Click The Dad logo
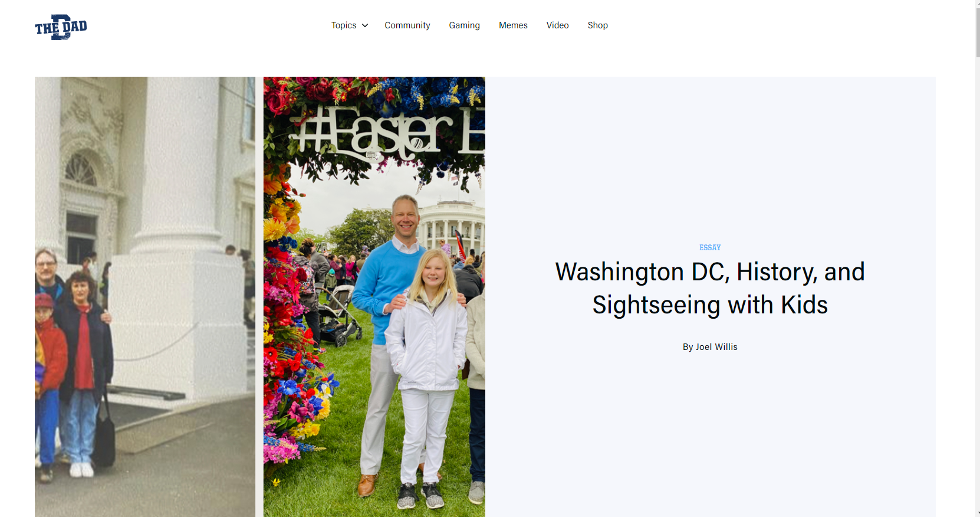980x517 pixels. tap(61, 27)
